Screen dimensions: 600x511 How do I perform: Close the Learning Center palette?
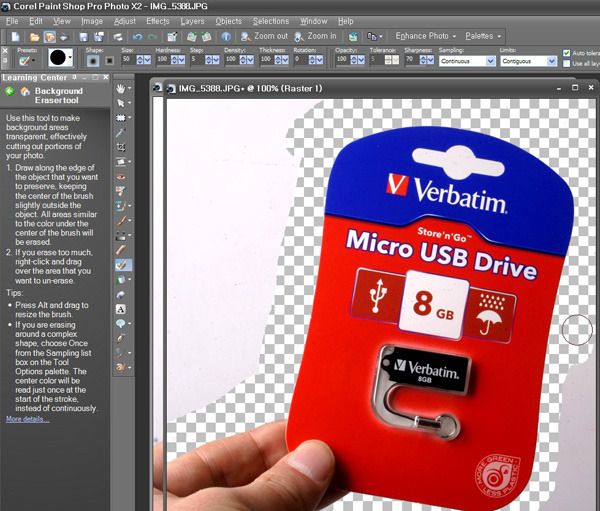coord(106,77)
